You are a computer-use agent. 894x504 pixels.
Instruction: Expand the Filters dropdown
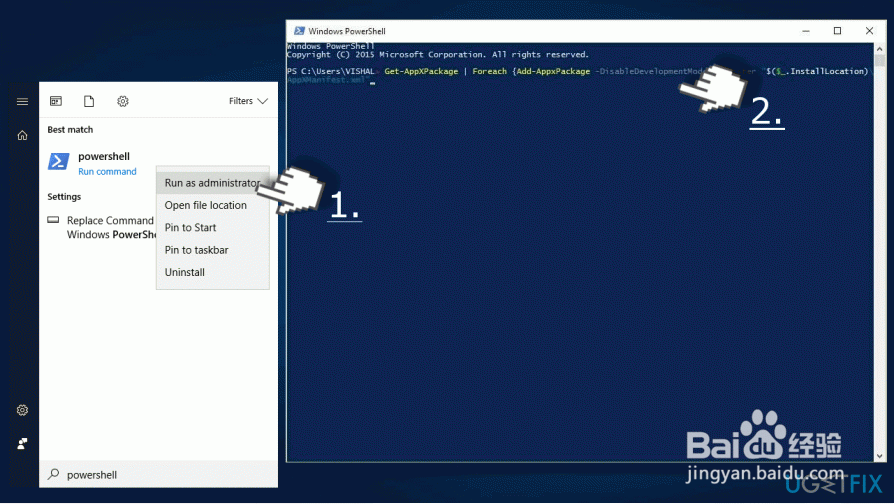248,101
